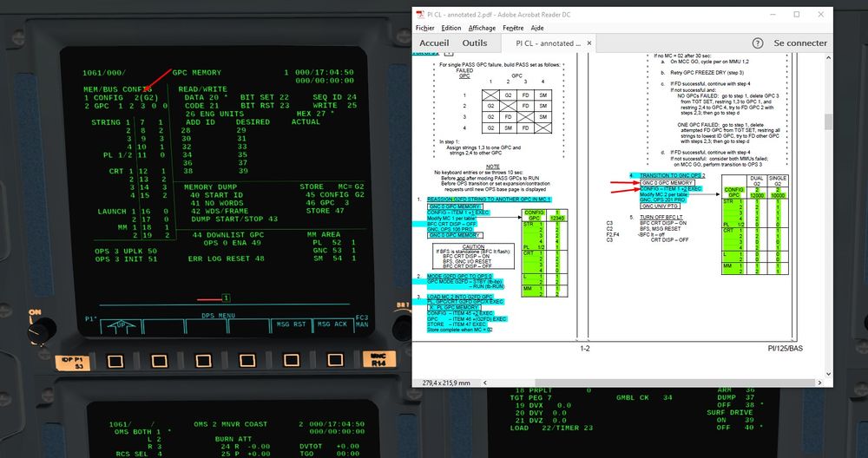
Task: Click TRANSITION TO GNC OPS 2 heading in PDF
Action: pyautogui.click(x=672, y=175)
